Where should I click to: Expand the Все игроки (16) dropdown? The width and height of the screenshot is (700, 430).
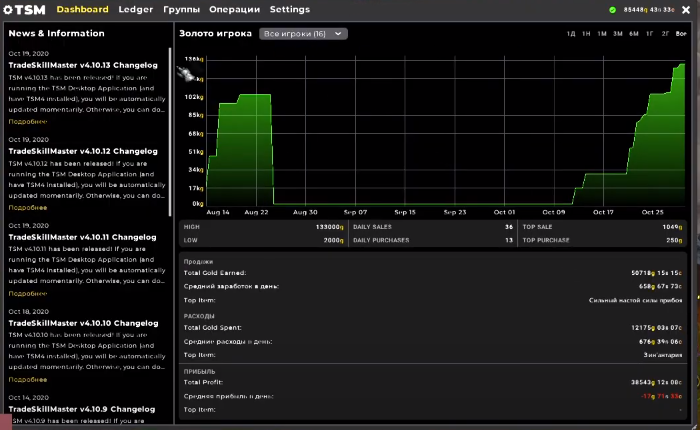[x=303, y=33]
